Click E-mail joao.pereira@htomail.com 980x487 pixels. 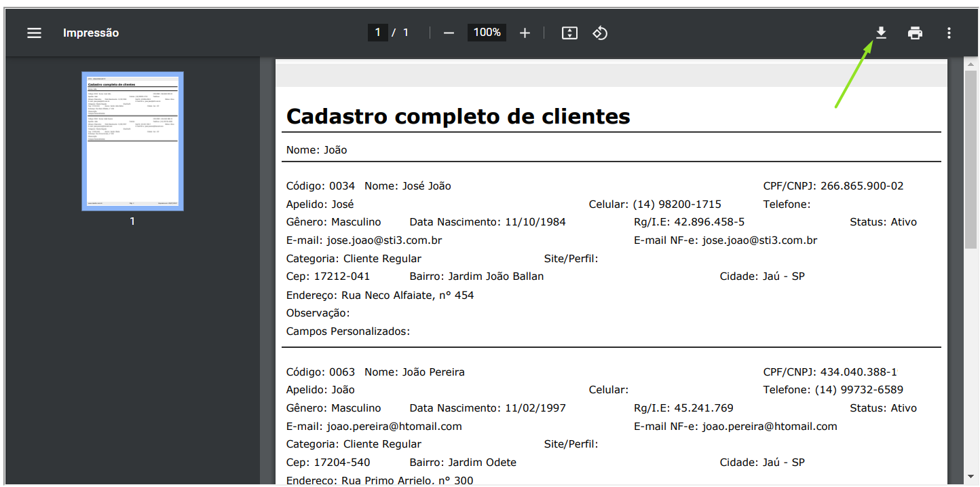click(x=374, y=427)
